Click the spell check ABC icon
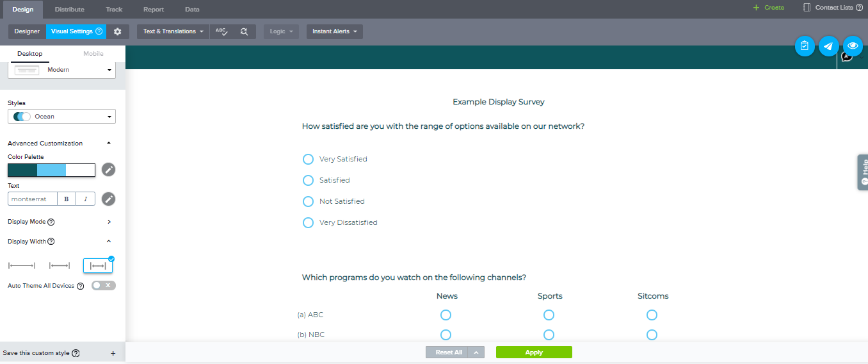868x364 pixels. tap(221, 31)
